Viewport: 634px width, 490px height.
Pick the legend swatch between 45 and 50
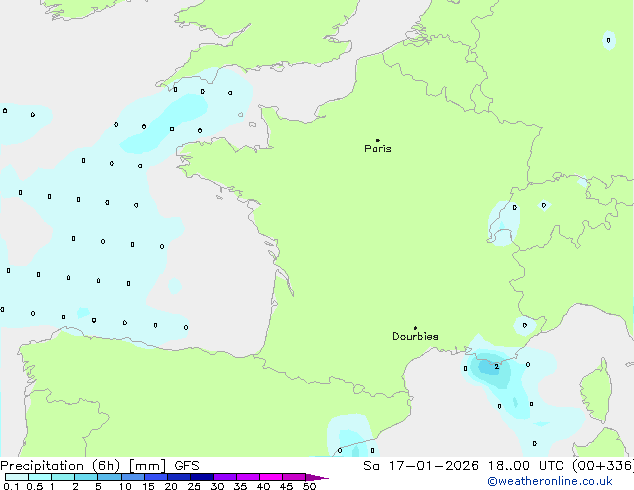click(294, 477)
